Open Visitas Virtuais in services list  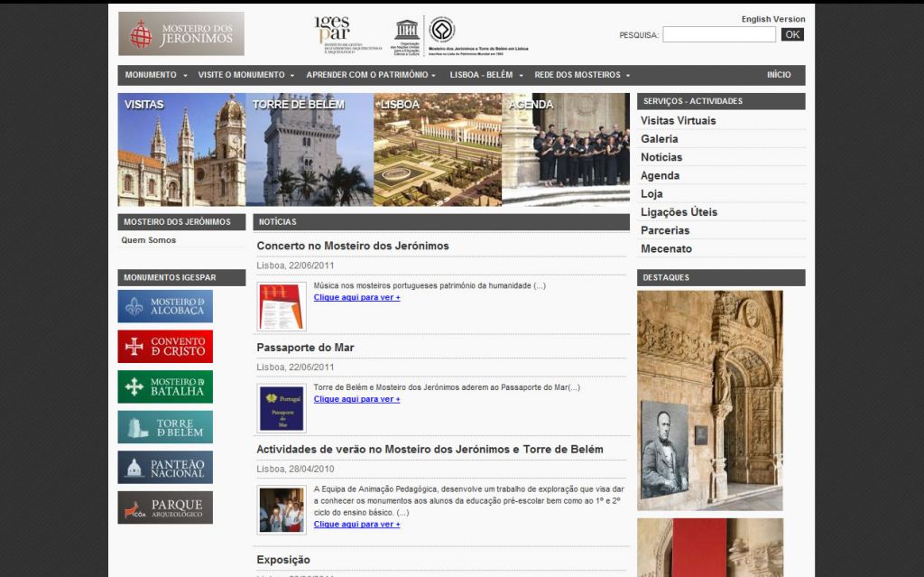click(x=679, y=120)
